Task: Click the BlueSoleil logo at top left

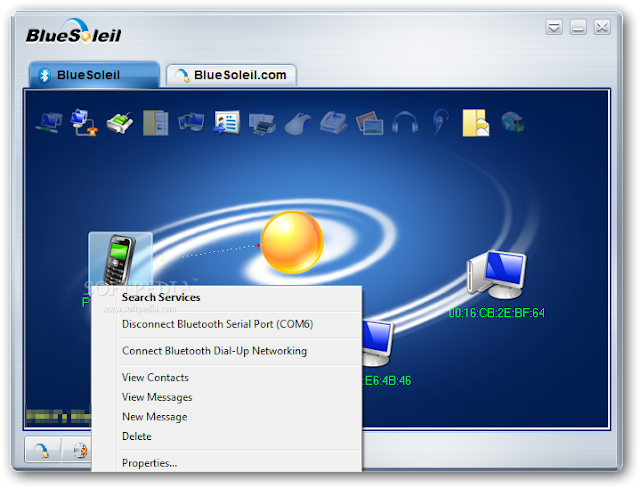Action: (x=73, y=32)
